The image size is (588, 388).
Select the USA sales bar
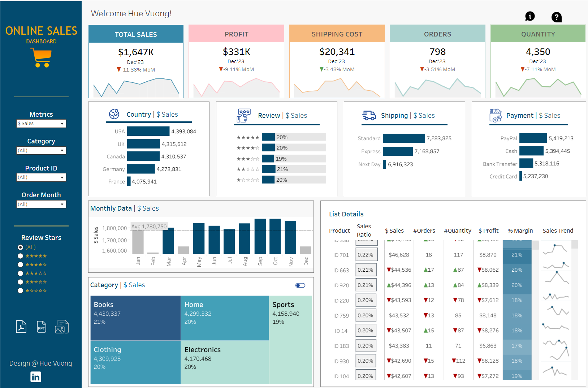[x=148, y=131]
